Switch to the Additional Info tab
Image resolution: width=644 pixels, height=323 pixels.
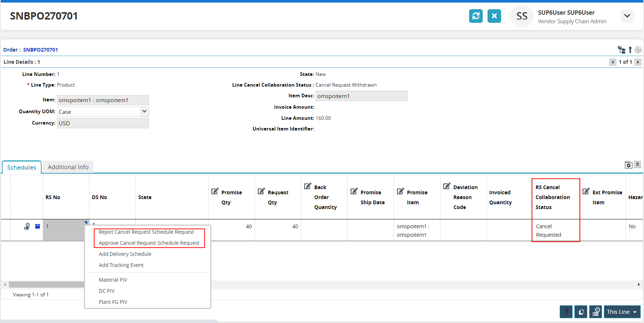point(68,167)
